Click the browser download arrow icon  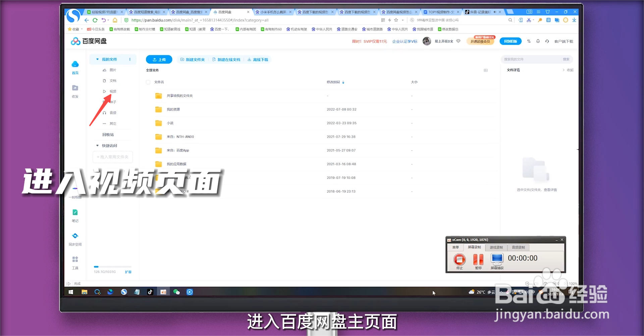coord(574,20)
